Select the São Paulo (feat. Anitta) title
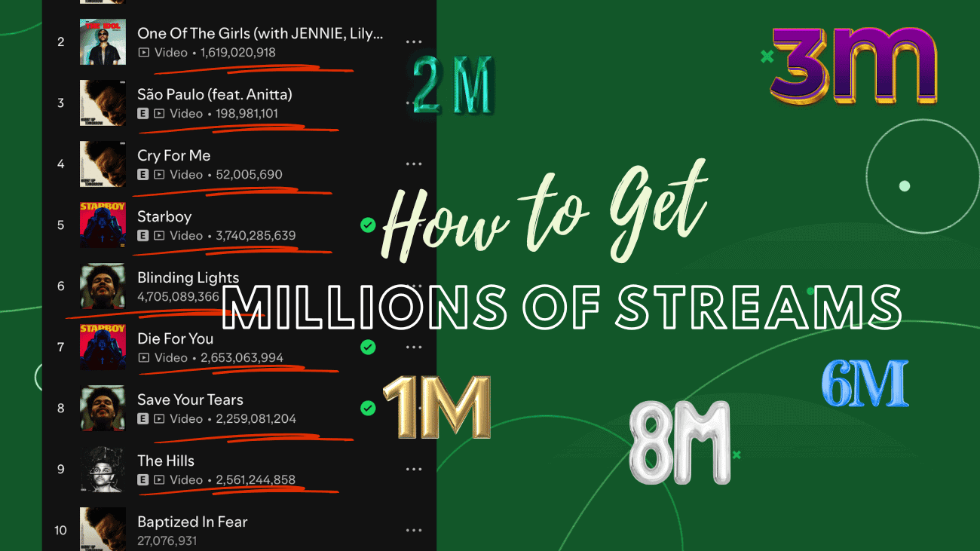The width and height of the screenshot is (980, 551). click(x=214, y=94)
